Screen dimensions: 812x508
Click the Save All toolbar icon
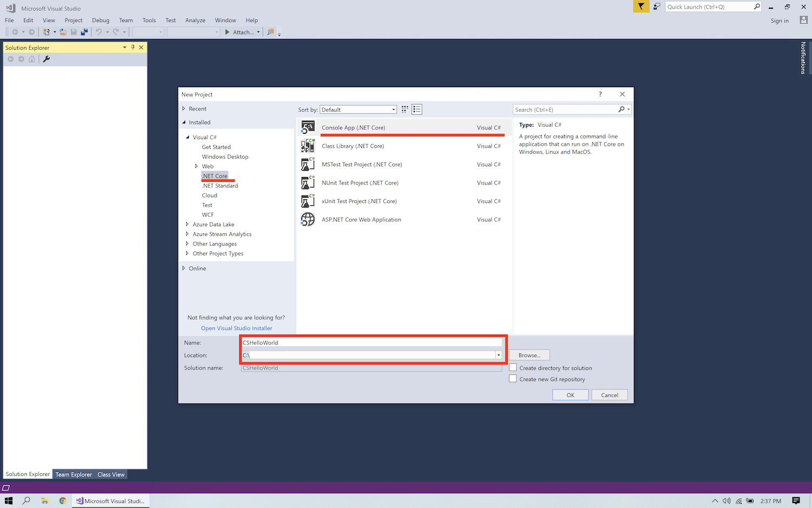pyautogui.click(x=84, y=32)
